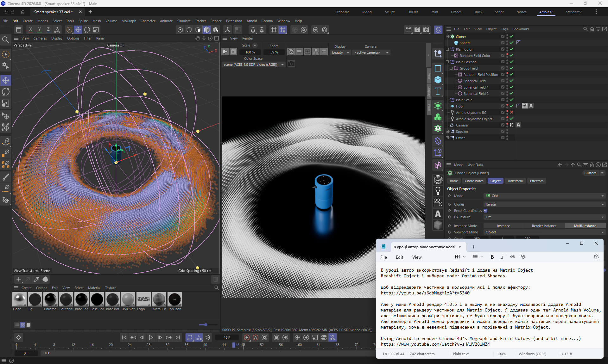Screen dimensions: 608x364
Task: Switch to the Effectors tab
Action: click(536, 181)
